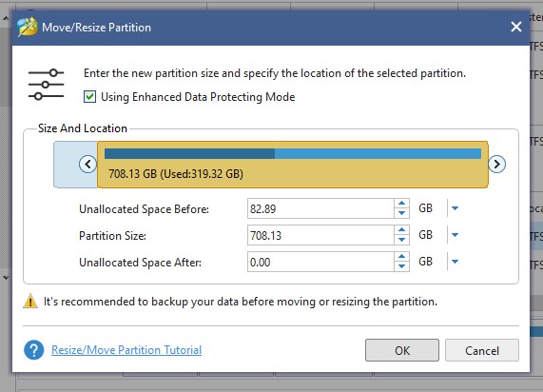Screen dimensions: 543x392
Task: Open unit dropdown for Unallocated Space Before
Action: coord(456,208)
